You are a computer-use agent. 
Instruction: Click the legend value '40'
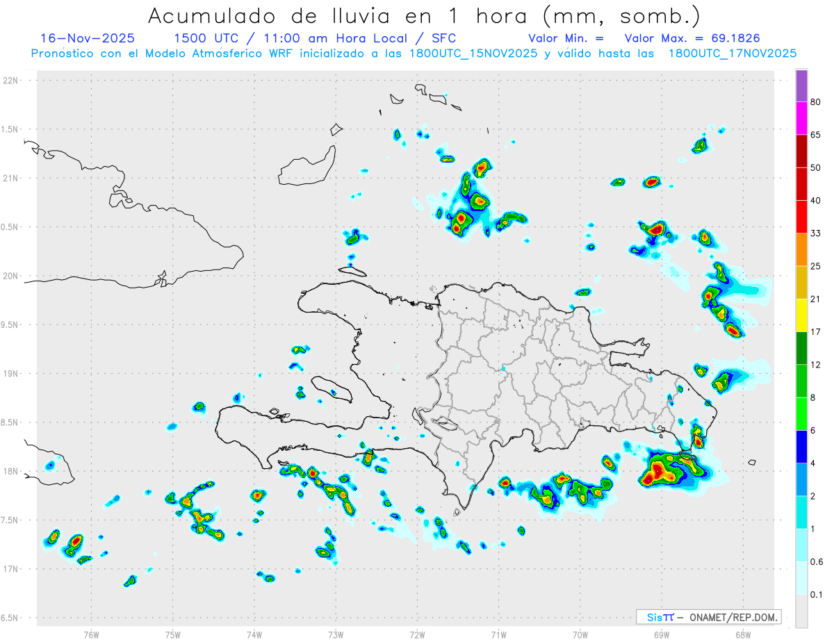click(x=816, y=201)
